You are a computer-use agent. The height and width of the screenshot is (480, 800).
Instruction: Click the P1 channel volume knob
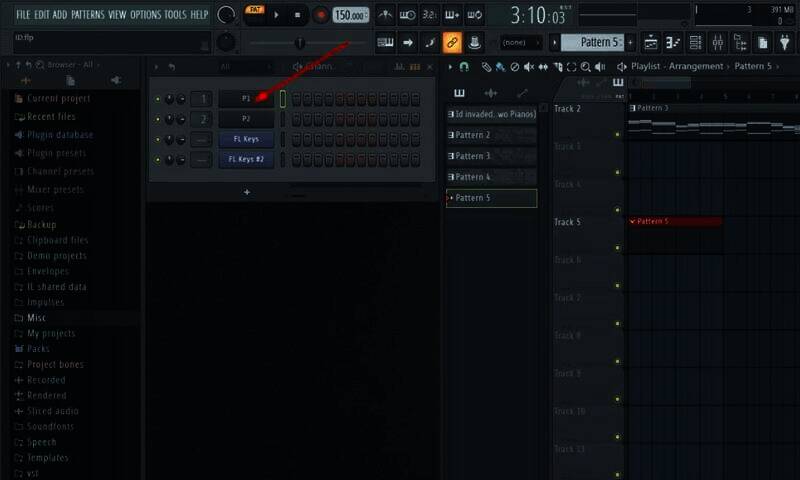click(181, 99)
